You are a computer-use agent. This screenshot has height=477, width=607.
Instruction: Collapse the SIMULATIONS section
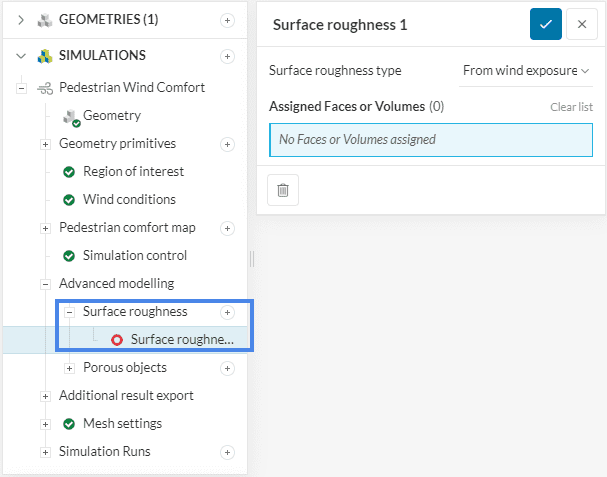pos(20,56)
